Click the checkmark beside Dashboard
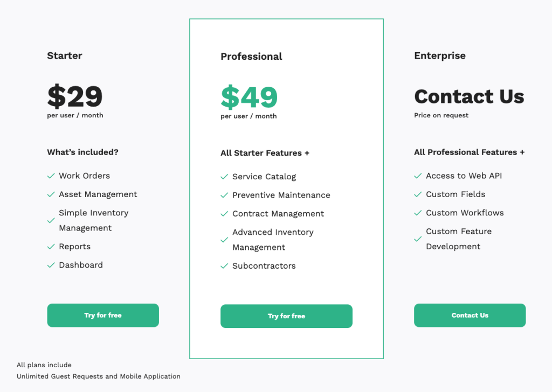This screenshot has width=552, height=392. 51,265
